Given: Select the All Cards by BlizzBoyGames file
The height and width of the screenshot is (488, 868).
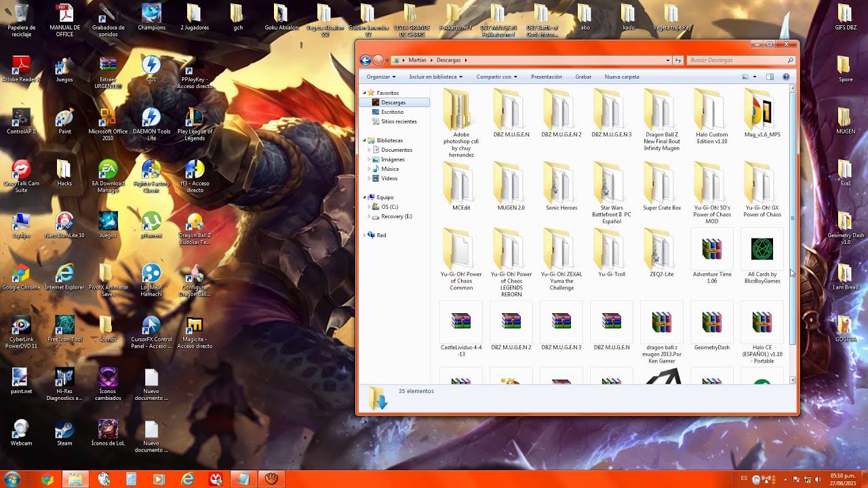Looking at the screenshot, I should point(762,256).
